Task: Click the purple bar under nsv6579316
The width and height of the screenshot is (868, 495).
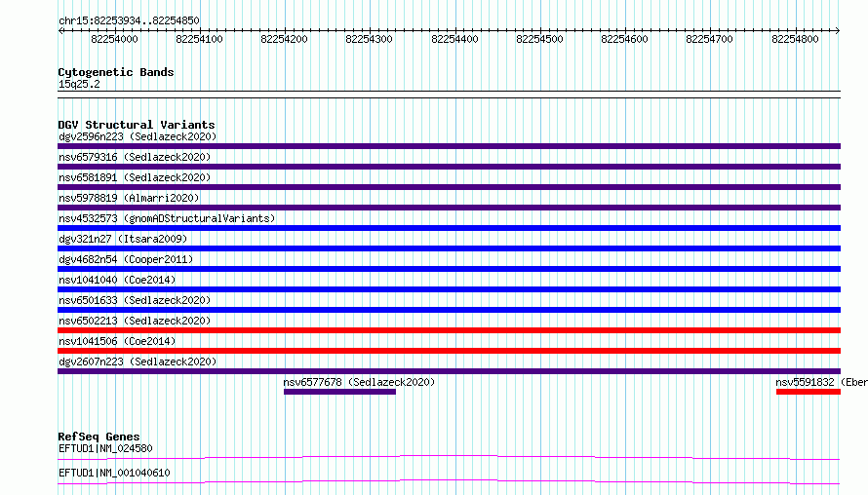Action: point(449,167)
